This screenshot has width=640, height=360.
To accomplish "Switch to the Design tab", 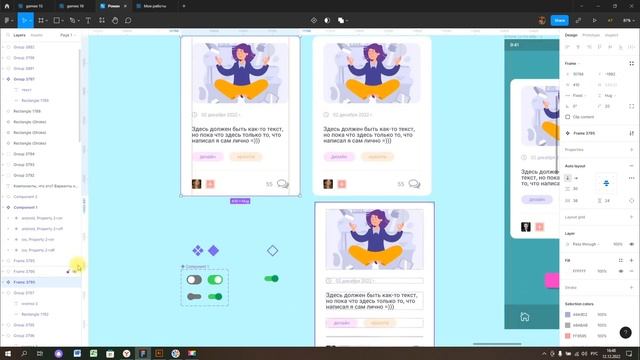I will coord(571,35).
